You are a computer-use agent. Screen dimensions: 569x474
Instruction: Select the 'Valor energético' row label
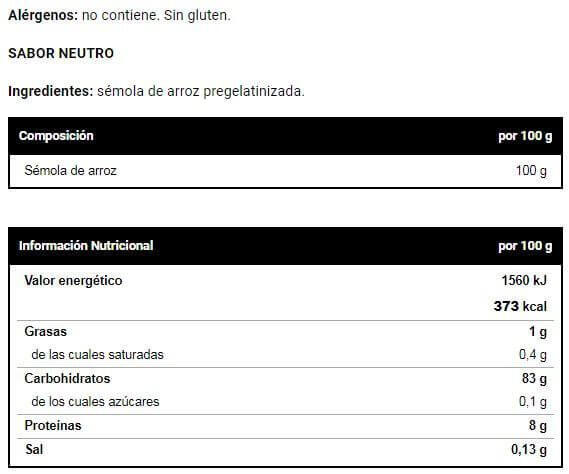tap(73, 281)
